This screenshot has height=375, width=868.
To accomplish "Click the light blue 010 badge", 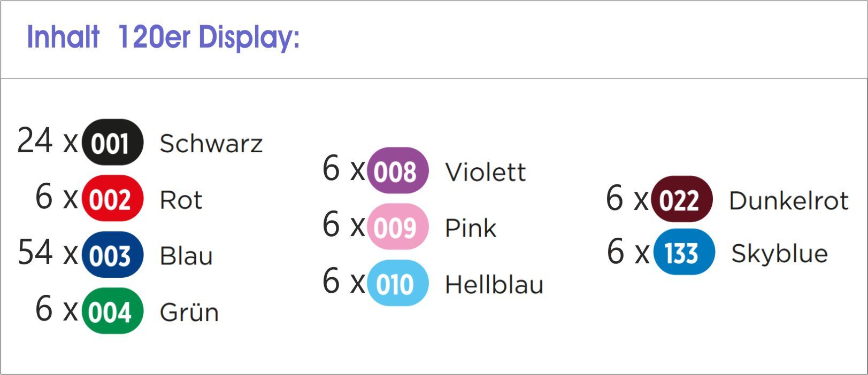I will tap(397, 283).
